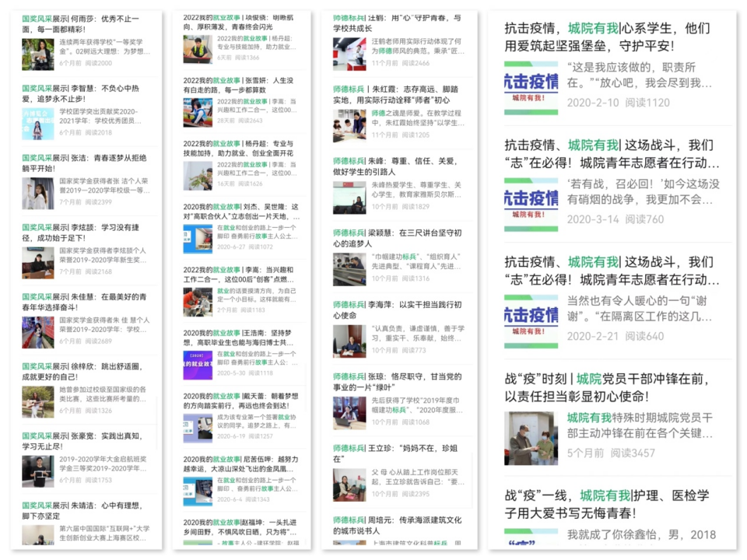Tap the purple 就业故事 thumbnail dated 2020-5-30
Viewport: 747px width, 560px height.
tap(198, 366)
